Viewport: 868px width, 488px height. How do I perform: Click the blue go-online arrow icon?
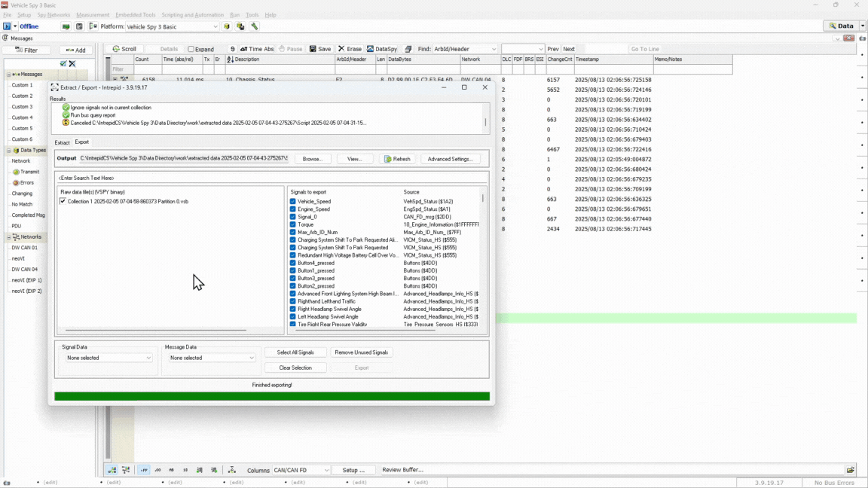click(x=7, y=26)
